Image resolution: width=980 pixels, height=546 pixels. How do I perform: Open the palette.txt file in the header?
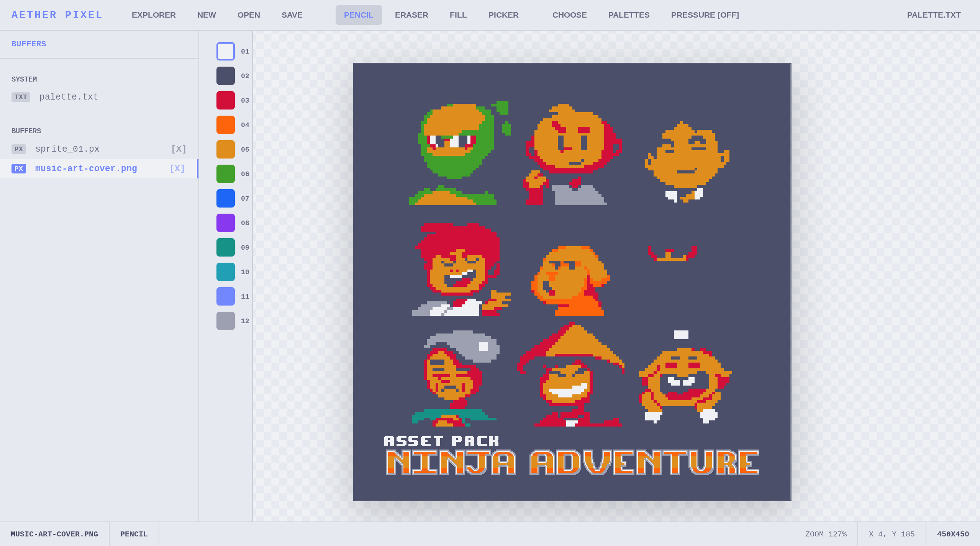click(x=933, y=15)
